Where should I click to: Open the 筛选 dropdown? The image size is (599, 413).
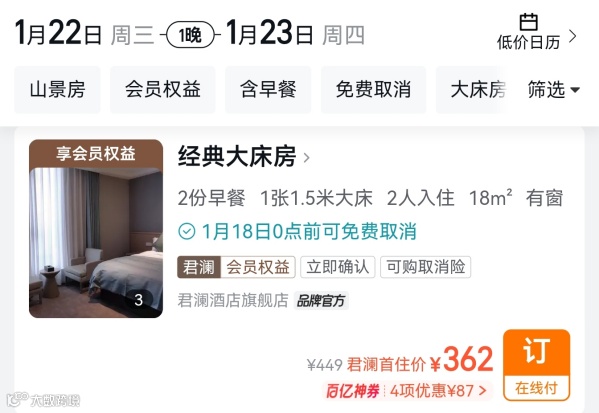pyautogui.click(x=554, y=90)
